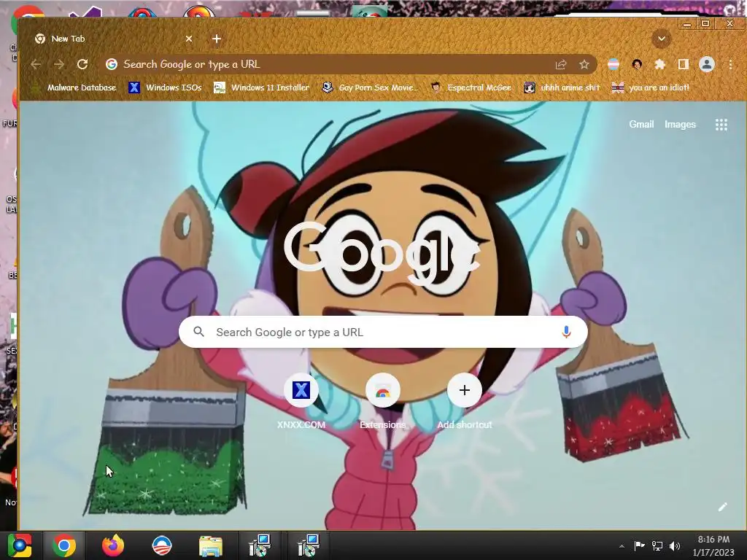The image size is (747, 560).
Task: Switch to Chrome in the taskbar
Action: pos(64,545)
